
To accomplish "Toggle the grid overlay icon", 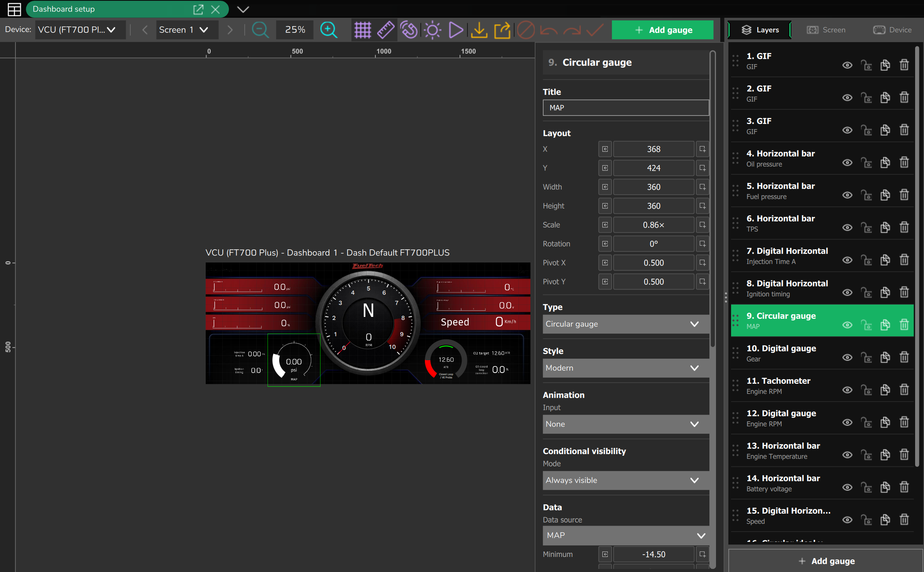I will (363, 30).
